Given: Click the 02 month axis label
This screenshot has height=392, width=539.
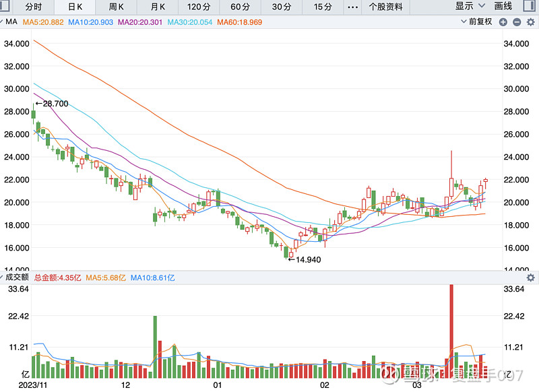Looking at the screenshot, I should click(x=325, y=385).
